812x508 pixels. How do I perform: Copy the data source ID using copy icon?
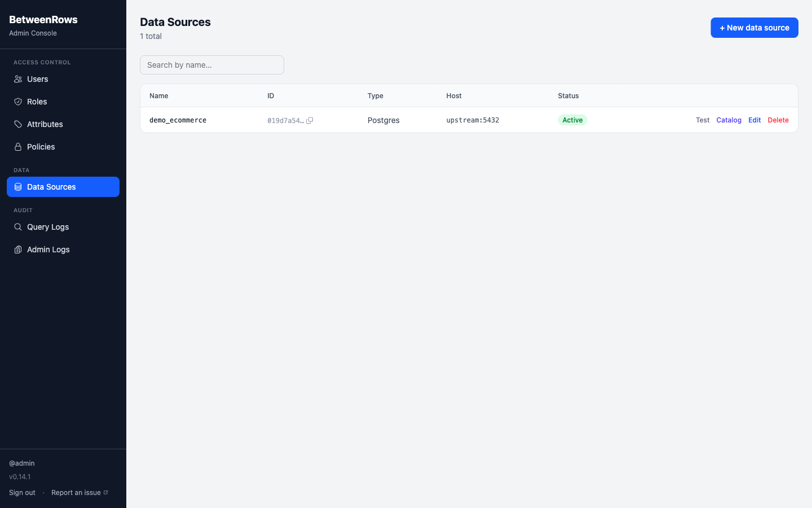310,120
